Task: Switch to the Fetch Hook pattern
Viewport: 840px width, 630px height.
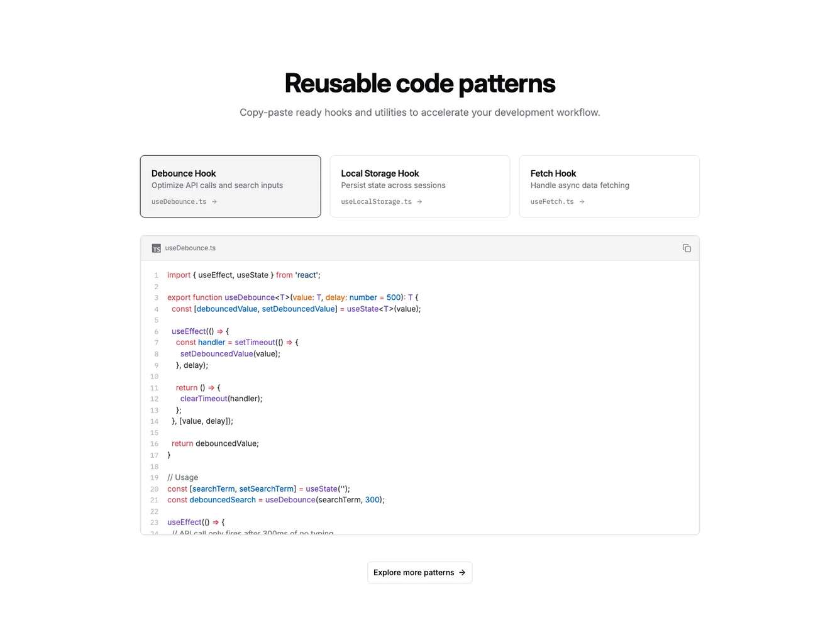Action: pyautogui.click(x=609, y=186)
